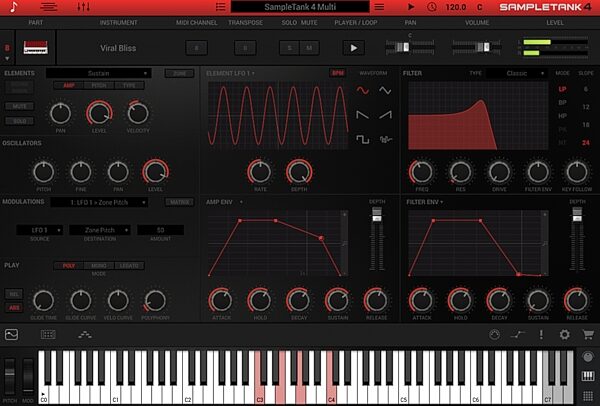Start transport with the top play icon
600x406 pixels.
tap(411, 7)
